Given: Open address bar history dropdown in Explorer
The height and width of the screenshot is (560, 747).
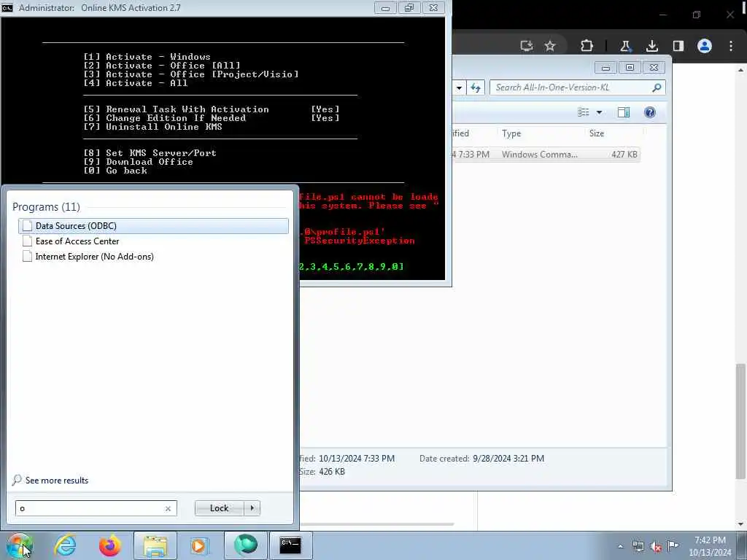Looking at the screenshot, I should point(459,87).
